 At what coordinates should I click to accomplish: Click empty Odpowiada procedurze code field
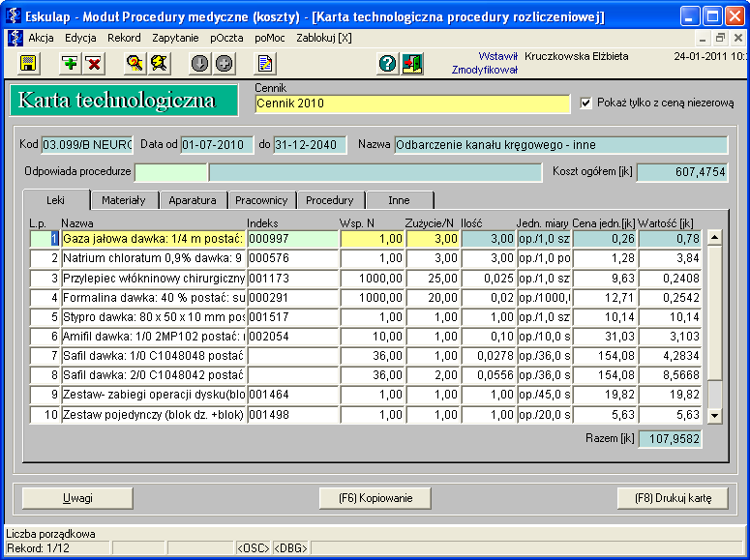point(171,172)
